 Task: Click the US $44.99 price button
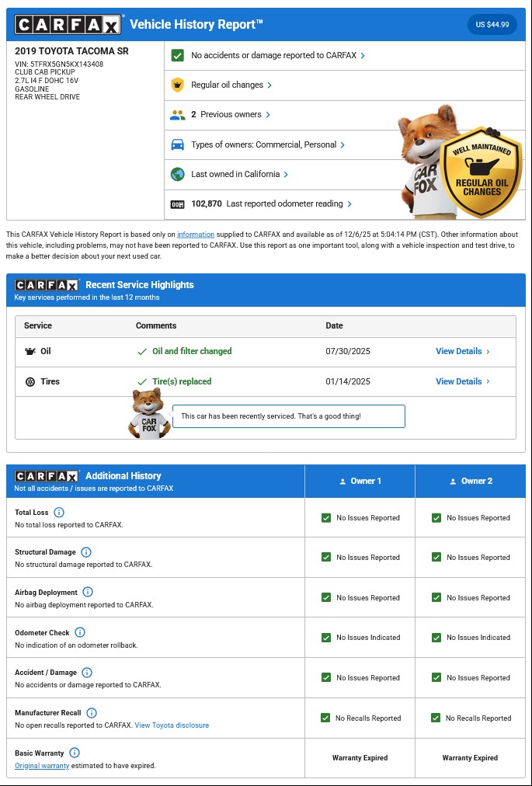pos(492,25)
